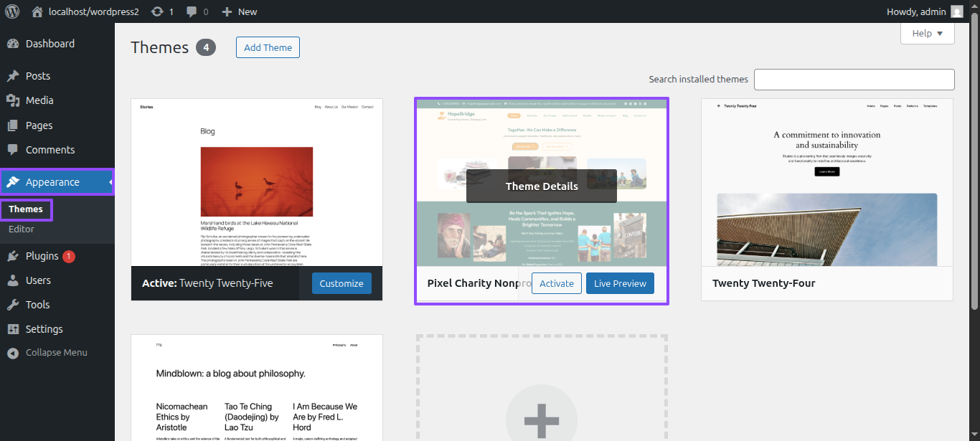
Task: Click the Active: Twenty Twenty-Five label
Action: [x=207, y=283]
